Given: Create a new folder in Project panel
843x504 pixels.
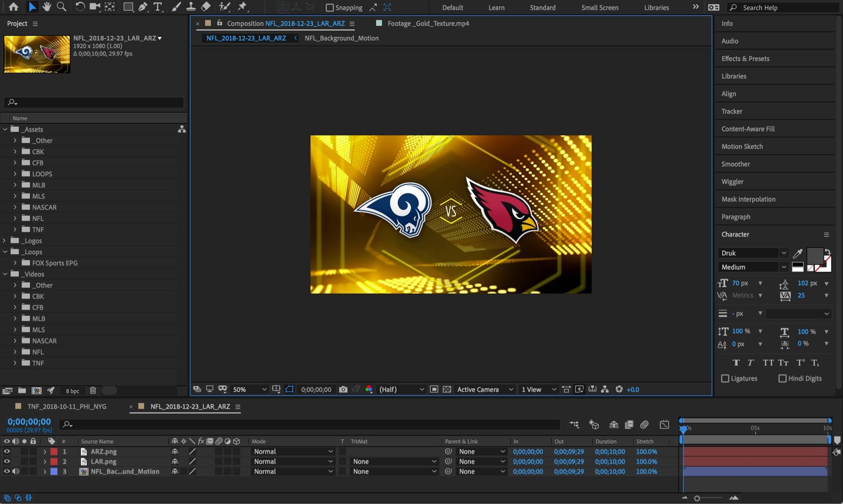Looking at the screenshot, I should point(22,390).
